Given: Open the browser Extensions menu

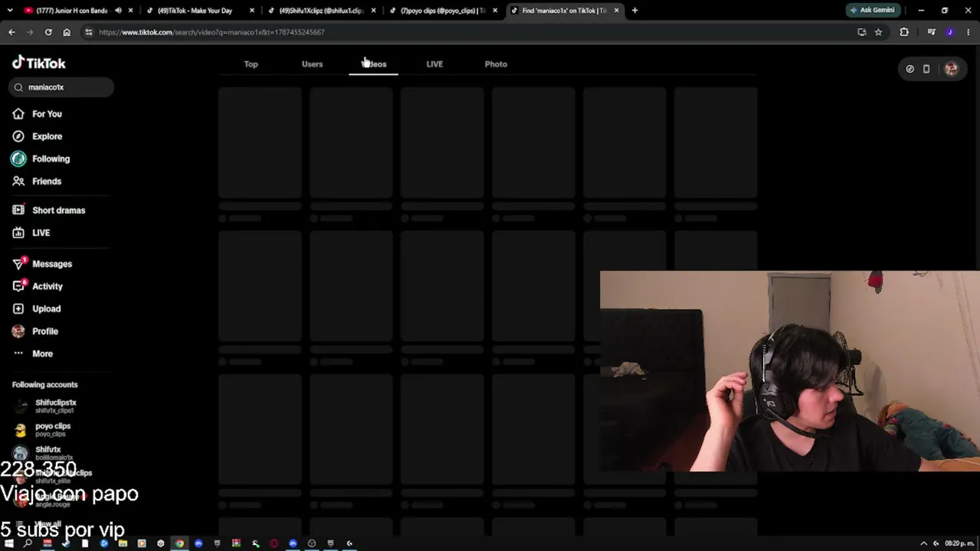Looking at the screenshot, I should coord(904,32).
